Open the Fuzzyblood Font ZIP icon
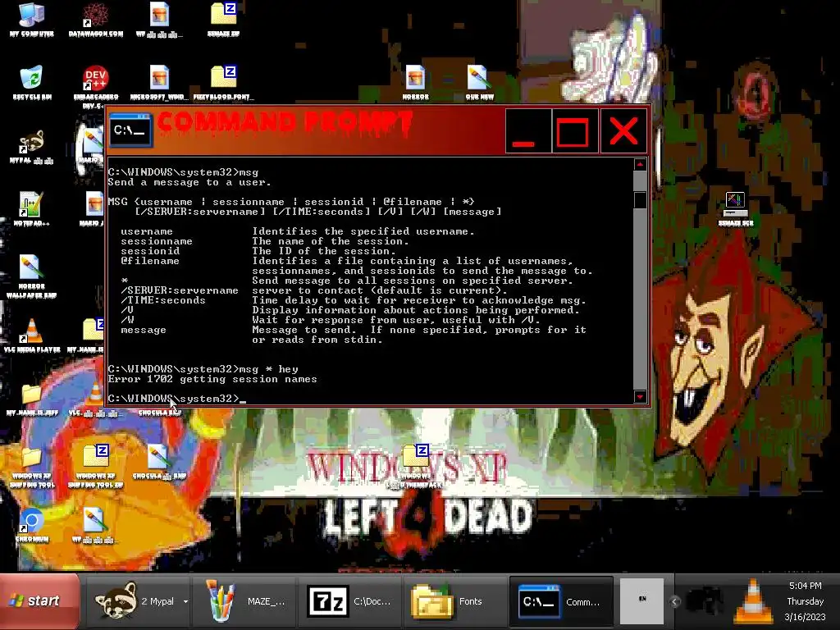The height and width of the screenshot is (630, 840). pyautogui.click(x=223, y=82)
